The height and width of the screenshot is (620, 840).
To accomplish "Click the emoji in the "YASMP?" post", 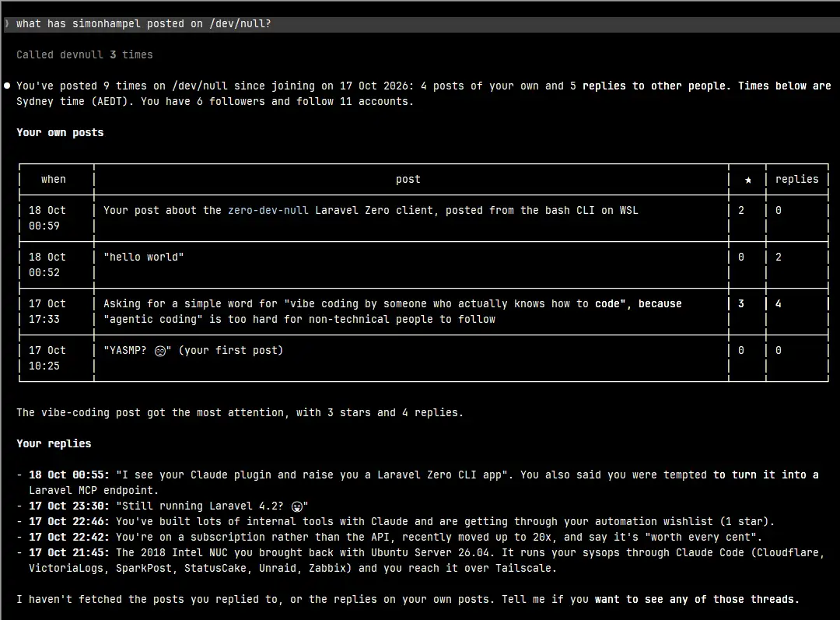I will (159, 351).
